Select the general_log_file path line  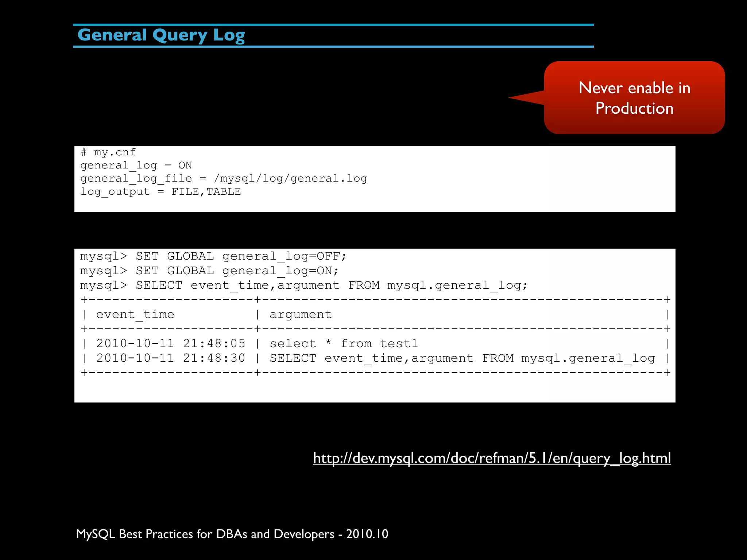pyautogui.click(x=224, y=179)
